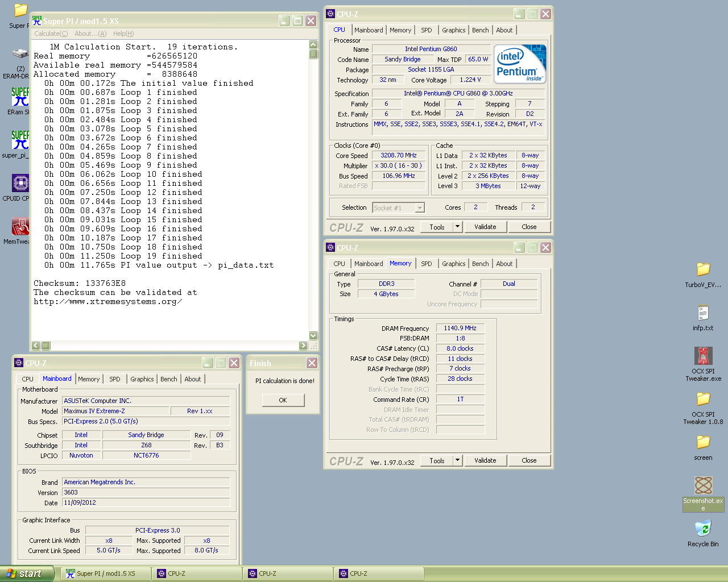Image resolution: width=728 pixels, height=582 pixels.
Task: Click the 3208.70 MHz Core Speed value
Action: [x=399, y=155]
